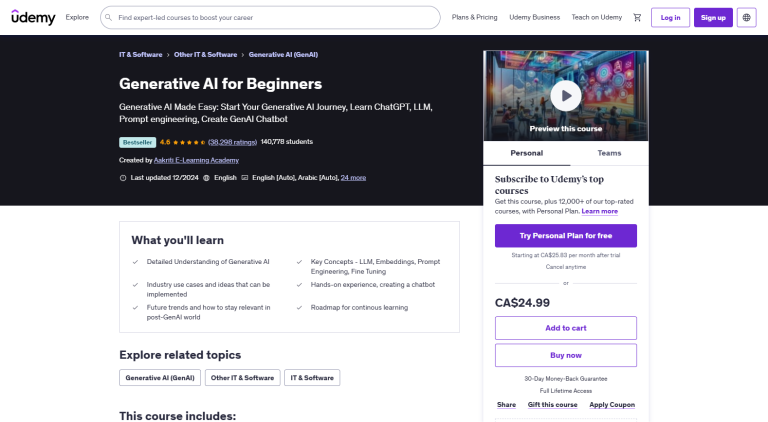The image size is (768, 422).
Task: Play the course preview video
Action: tap(566, 96)
